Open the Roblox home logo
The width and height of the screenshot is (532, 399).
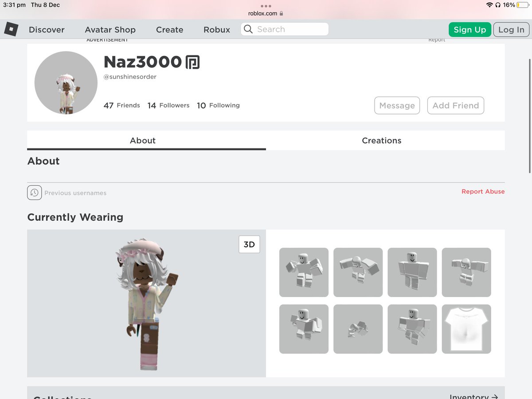click(11, 29)
